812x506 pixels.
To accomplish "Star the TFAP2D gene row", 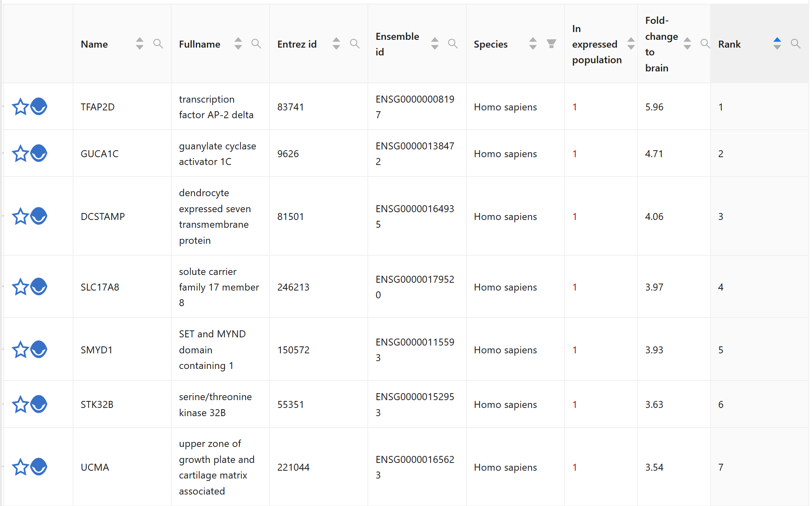I will [20, 107].
